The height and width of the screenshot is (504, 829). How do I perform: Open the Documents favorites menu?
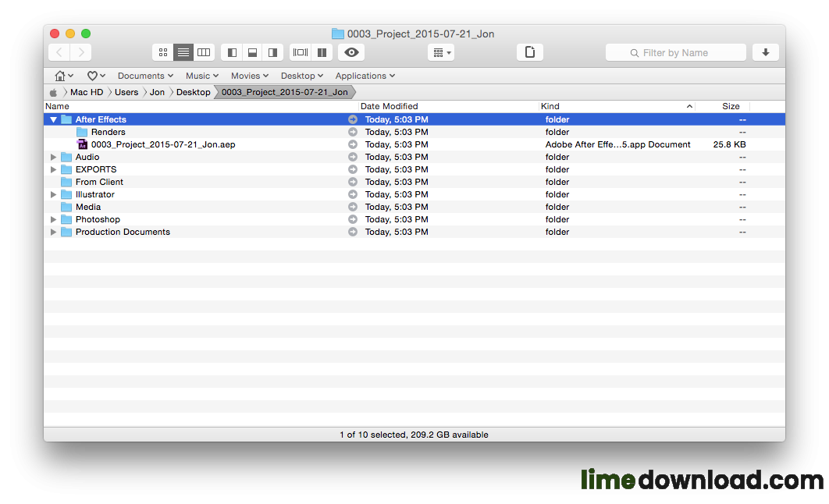point(145,76)
